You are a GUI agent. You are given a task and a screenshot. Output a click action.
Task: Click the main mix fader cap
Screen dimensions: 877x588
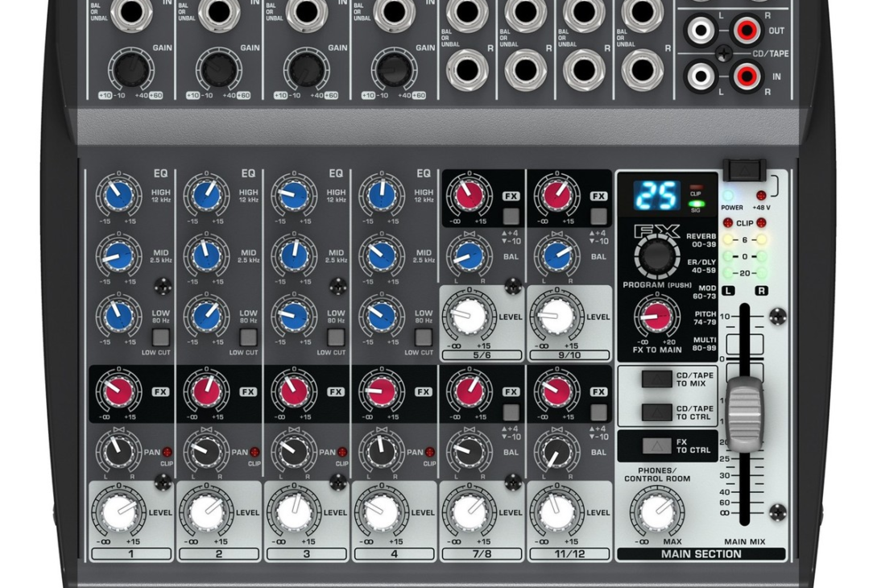pyautogui.click(x=744, y=413)
